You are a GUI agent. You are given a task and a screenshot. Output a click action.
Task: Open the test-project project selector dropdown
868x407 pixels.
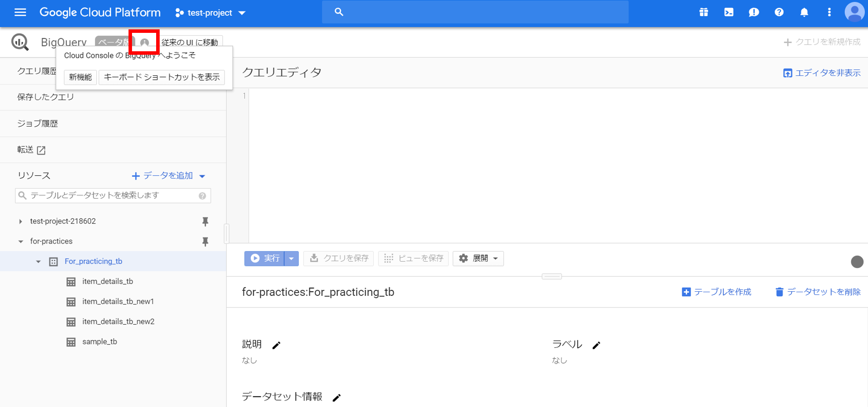[210, 13]
